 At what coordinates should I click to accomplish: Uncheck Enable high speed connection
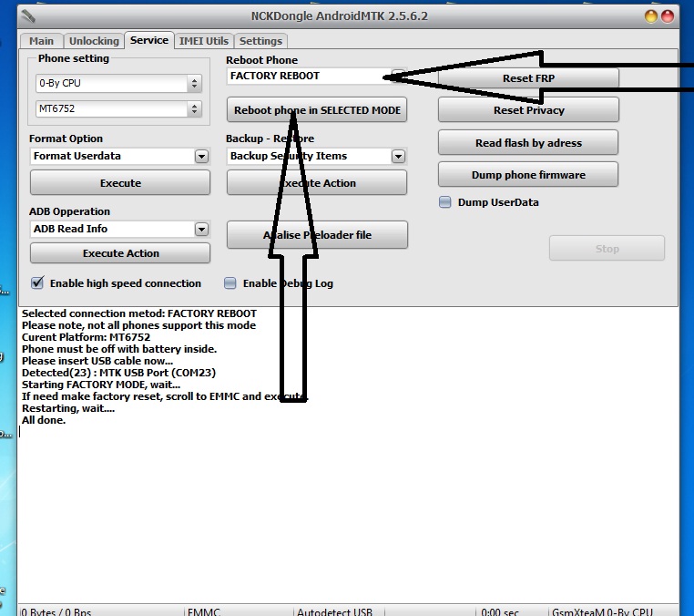37,283
